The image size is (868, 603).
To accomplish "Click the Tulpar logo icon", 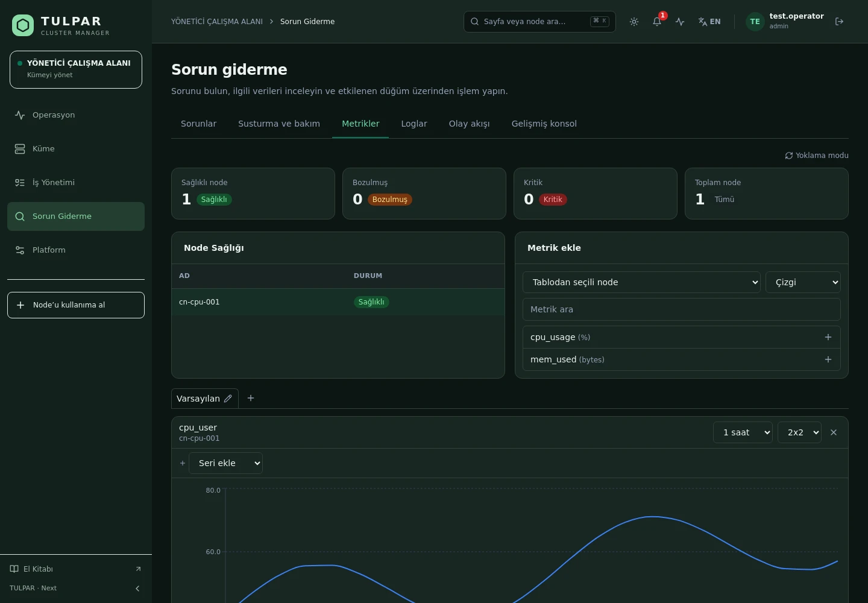I will (23, 25).
